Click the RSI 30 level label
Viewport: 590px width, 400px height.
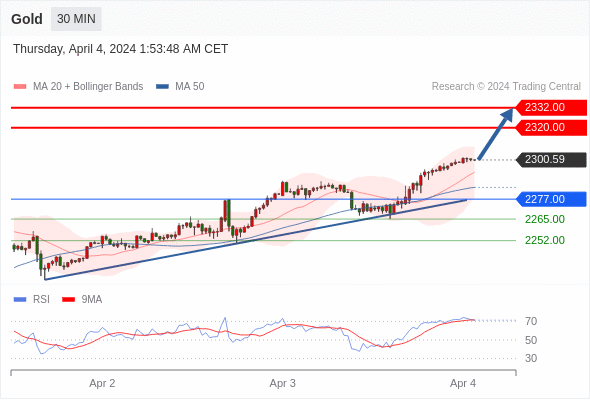point(531,358)
